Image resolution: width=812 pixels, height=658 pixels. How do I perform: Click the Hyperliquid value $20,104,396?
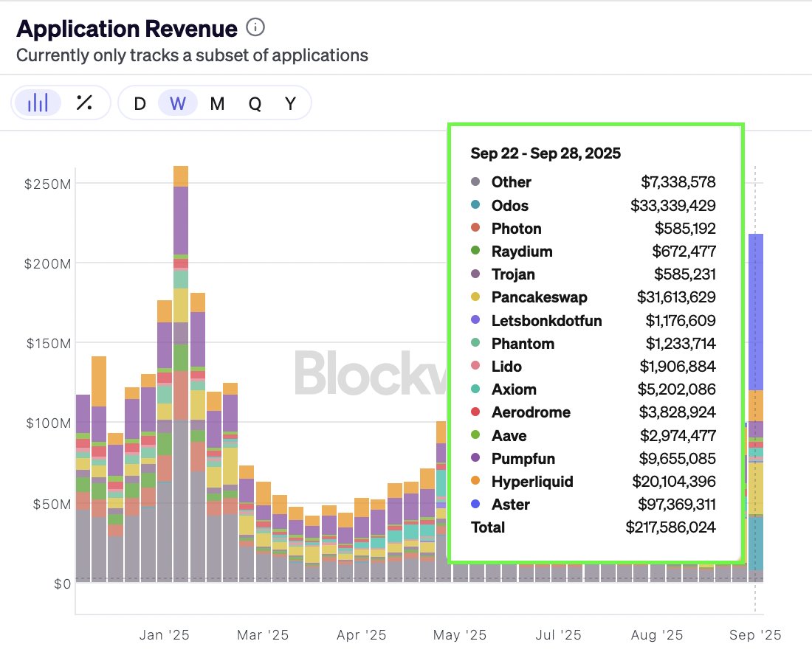click(674, 481)
